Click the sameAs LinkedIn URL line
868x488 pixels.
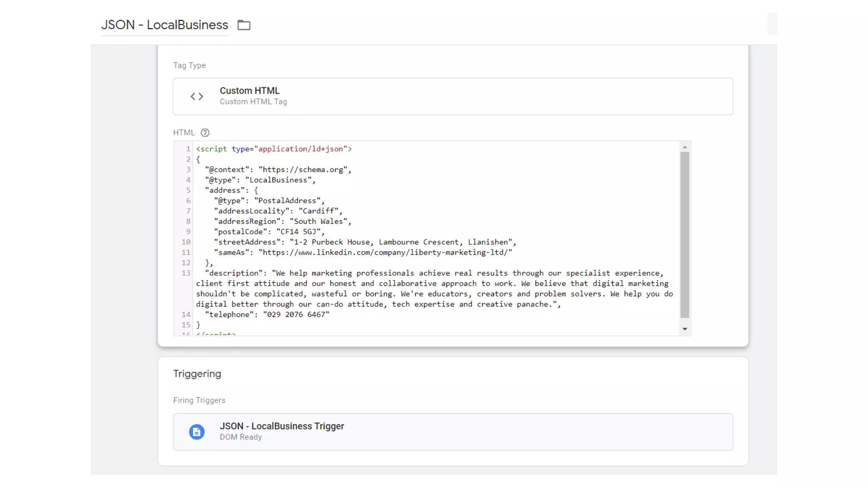tap(363, 252)
